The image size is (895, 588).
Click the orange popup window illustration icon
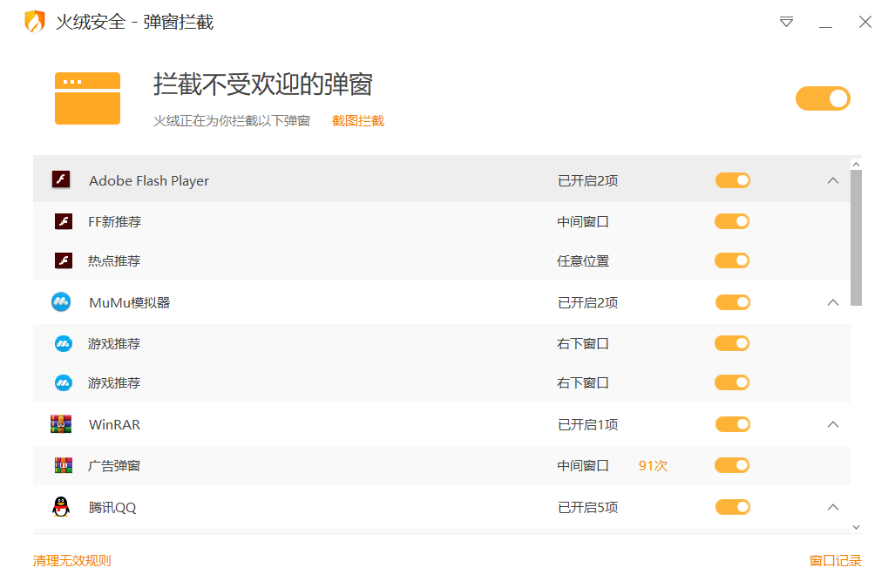pyautogui.click(x=87, y=98)
